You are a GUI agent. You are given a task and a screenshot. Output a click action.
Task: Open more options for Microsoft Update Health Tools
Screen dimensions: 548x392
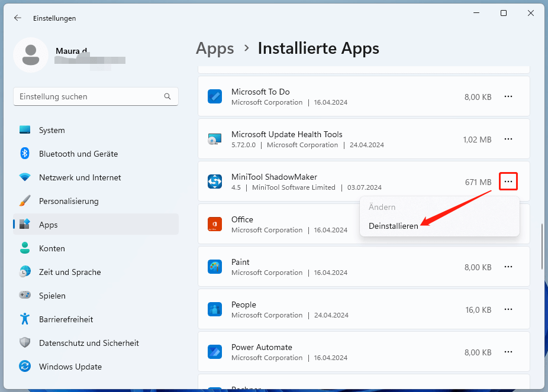coord(508,139)
